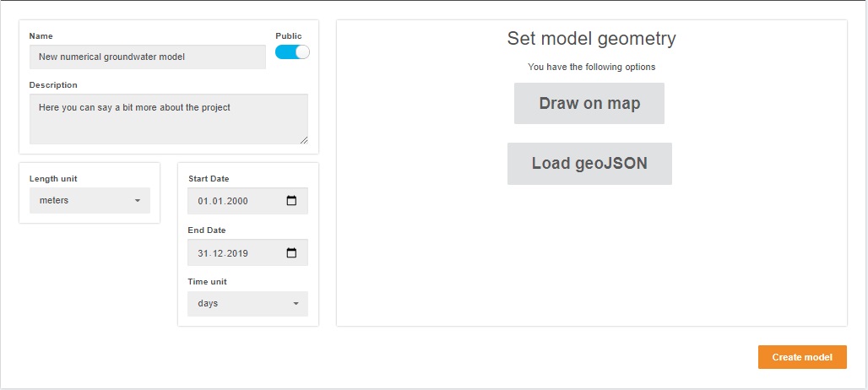The width and height of the screenshot is (868, 390).
Task: Select the day segment of Start Date
Action: point(202,202)
